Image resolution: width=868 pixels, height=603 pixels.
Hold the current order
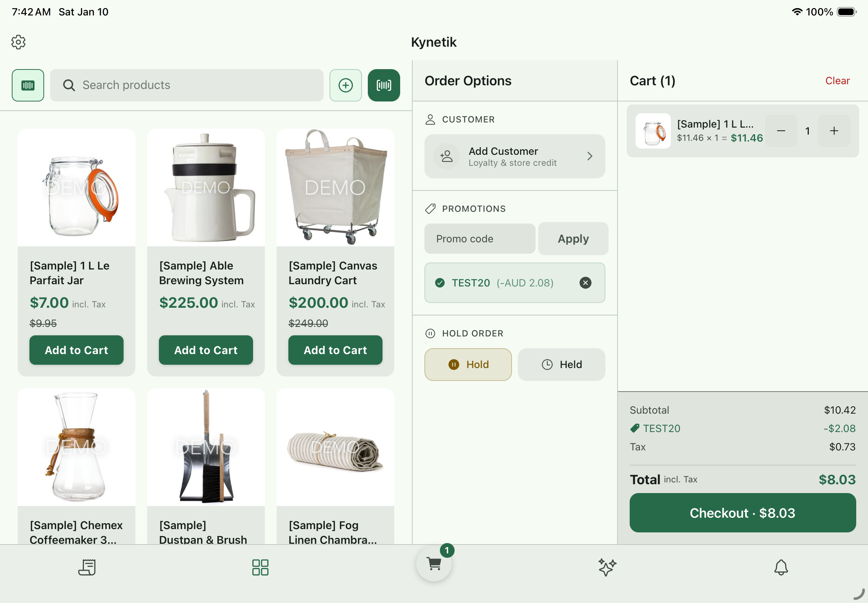(x=468, y=364)
